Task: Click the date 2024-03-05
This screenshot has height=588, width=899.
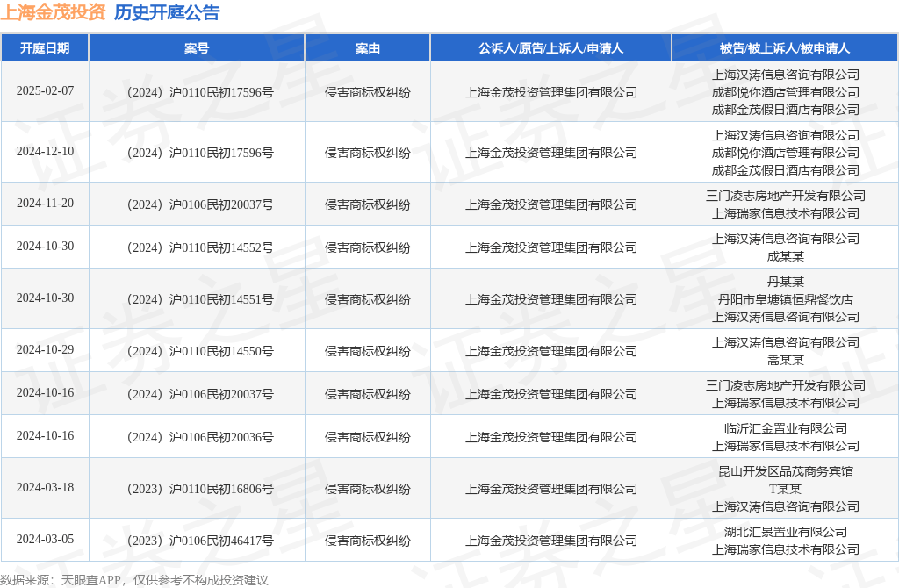Action: pos(45,539)
